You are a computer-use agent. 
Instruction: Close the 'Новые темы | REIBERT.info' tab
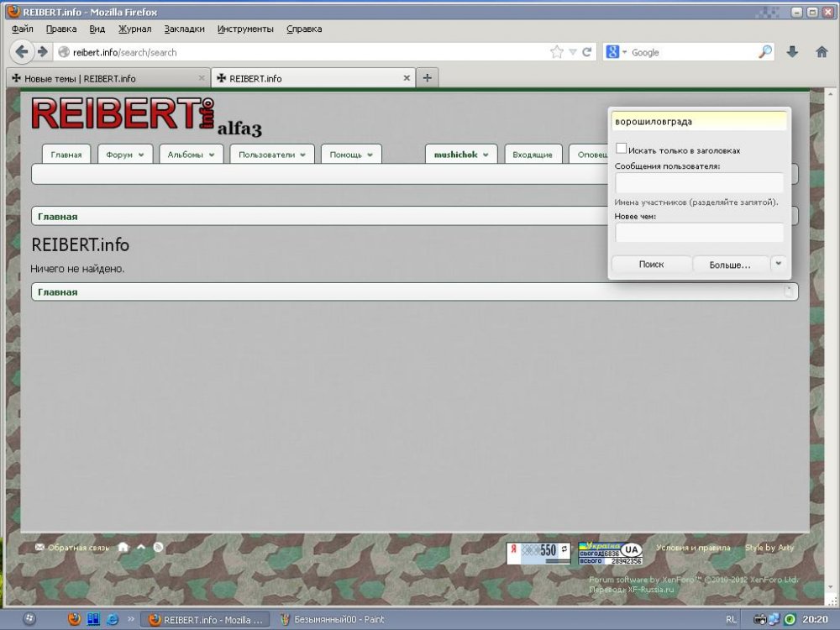[202, 78]
